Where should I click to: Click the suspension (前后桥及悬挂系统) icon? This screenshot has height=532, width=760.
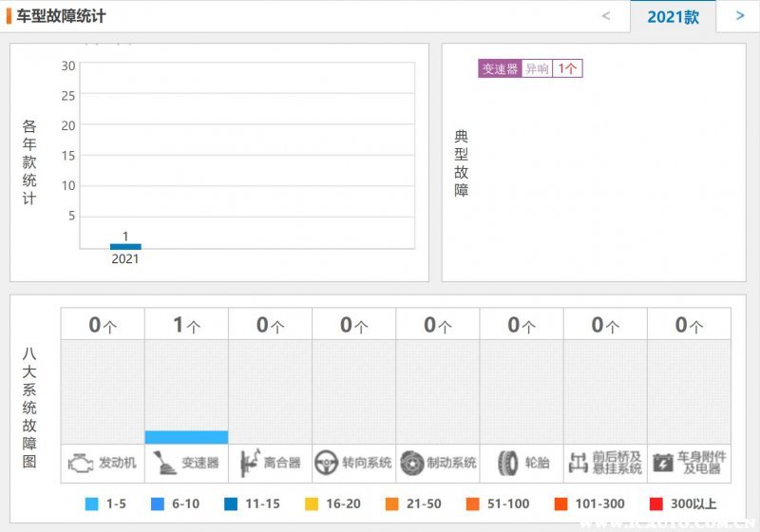point(578,463)
